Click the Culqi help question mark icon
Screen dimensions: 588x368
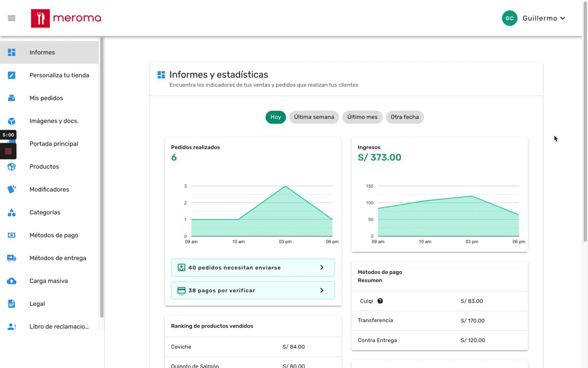pos(380,301)
